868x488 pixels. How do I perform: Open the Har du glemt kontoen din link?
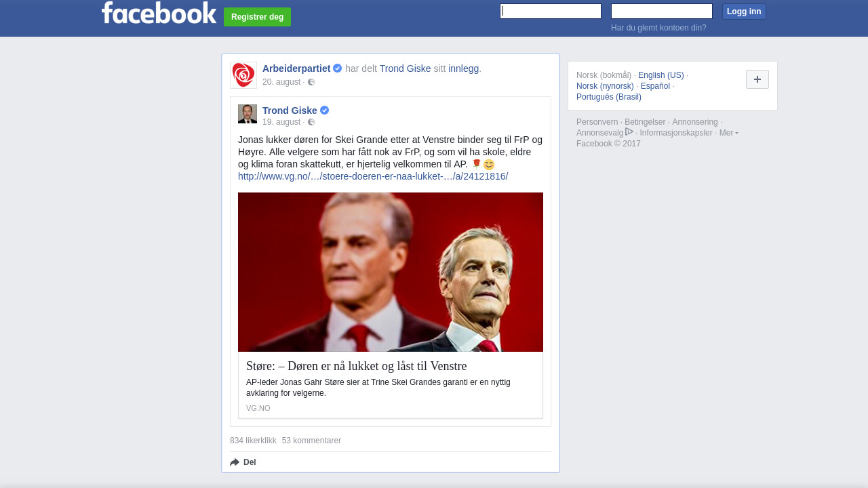658,28
